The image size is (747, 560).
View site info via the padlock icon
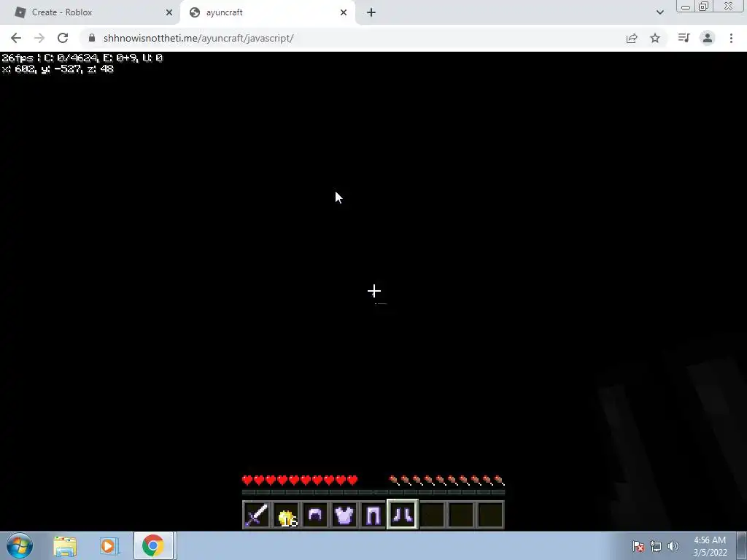click(92, 38)
